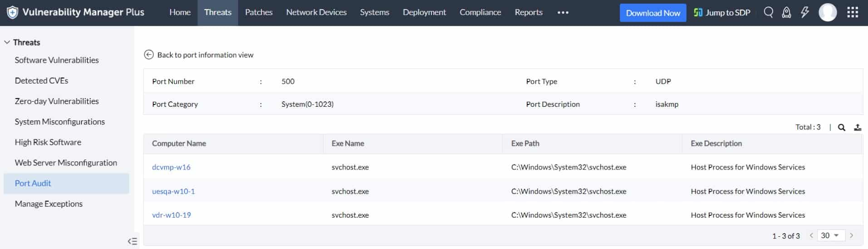Screen dimensions: 868x249
Task: Open the more options ellipsis menu
Action: (x=563, y=13)
